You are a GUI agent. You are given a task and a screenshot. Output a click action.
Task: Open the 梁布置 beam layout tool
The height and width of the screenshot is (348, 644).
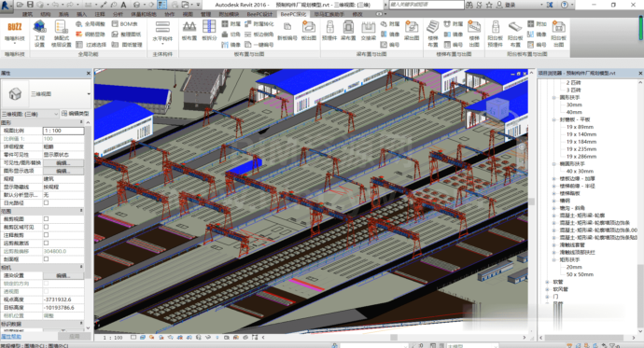348,31
